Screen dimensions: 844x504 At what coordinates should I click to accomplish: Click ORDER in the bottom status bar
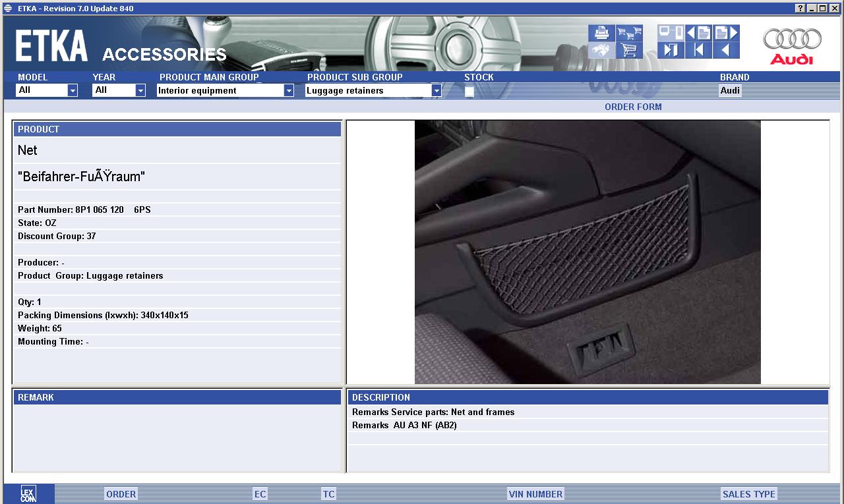pyautogui.click(x=121, y=494)
